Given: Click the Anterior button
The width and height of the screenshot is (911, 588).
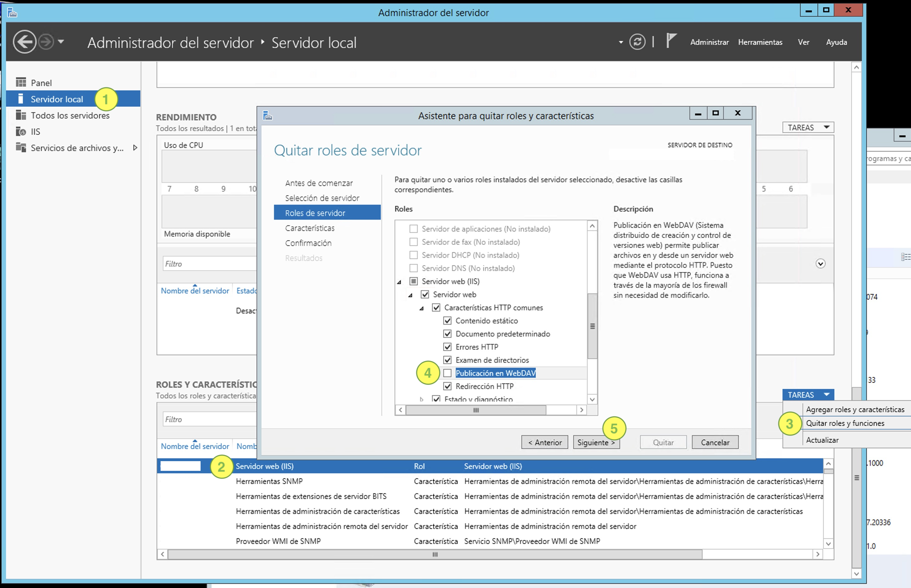Looking at the screenshot, I should [x=545, y=442].
